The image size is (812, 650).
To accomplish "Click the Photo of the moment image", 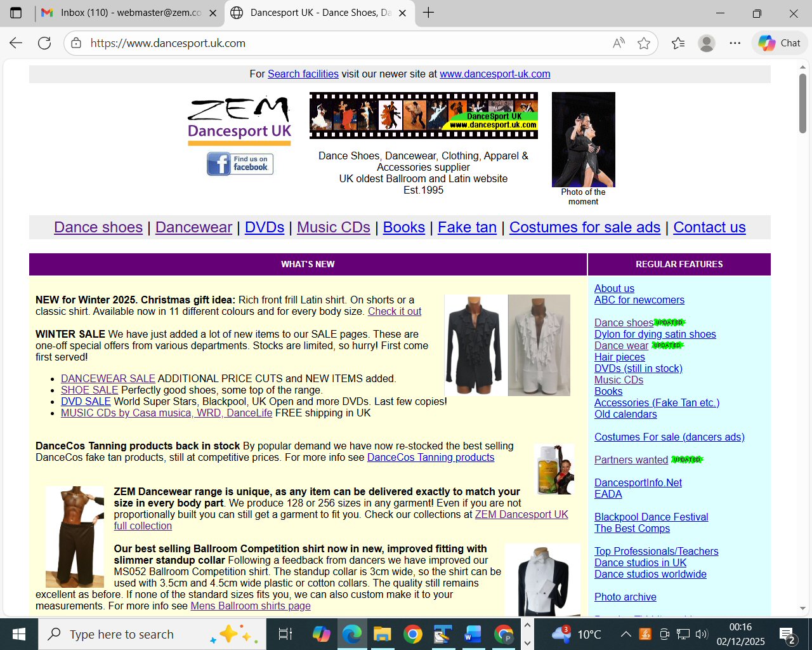I will [583, 139].
